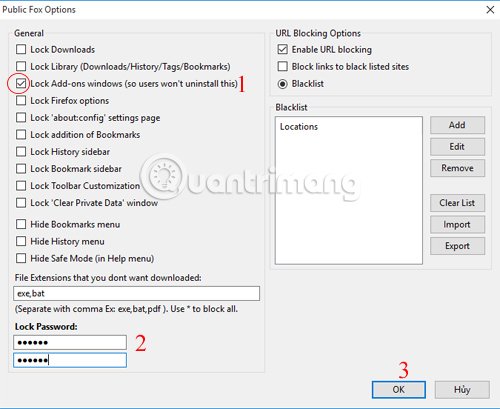Viewport: 500px width, 409px height.
Task: Click the Locations header in blacklist
Action: point(299,127)
